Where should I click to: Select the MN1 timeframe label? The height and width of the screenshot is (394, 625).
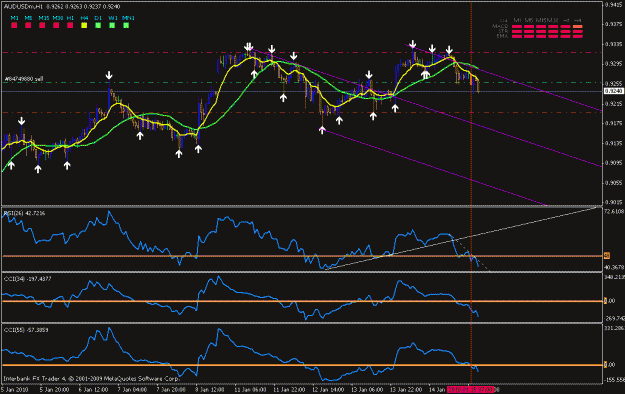pos(128,18)
